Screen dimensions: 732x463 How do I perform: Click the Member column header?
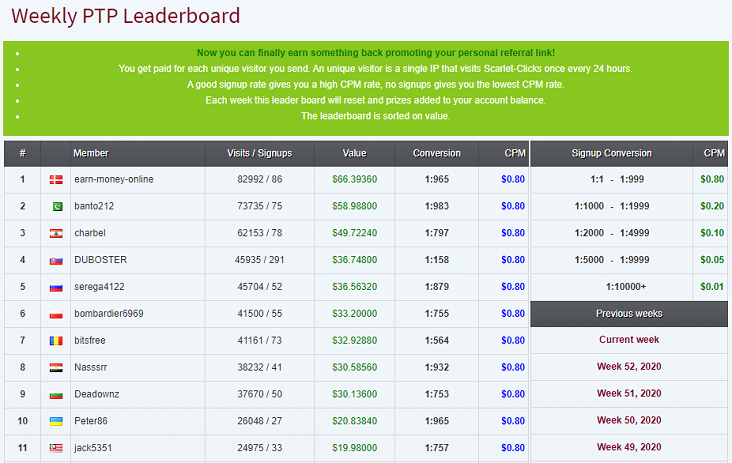tap(91, 154)
